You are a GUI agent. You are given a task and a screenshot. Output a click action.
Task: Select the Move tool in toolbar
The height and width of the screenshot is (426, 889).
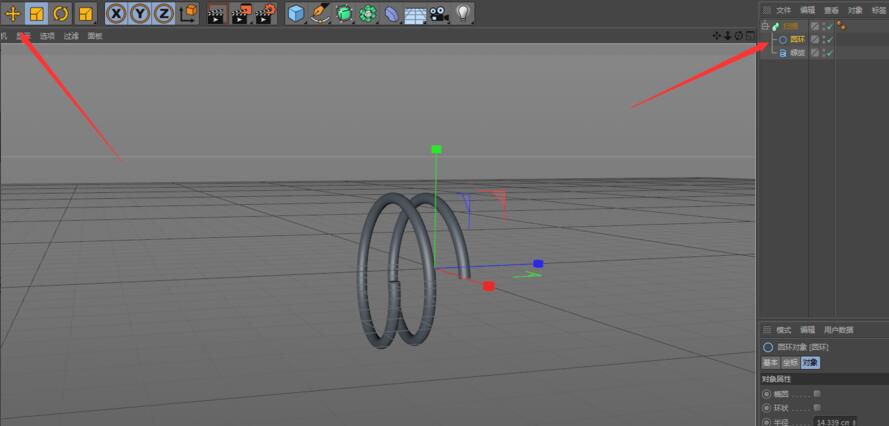tap(12, 14)
